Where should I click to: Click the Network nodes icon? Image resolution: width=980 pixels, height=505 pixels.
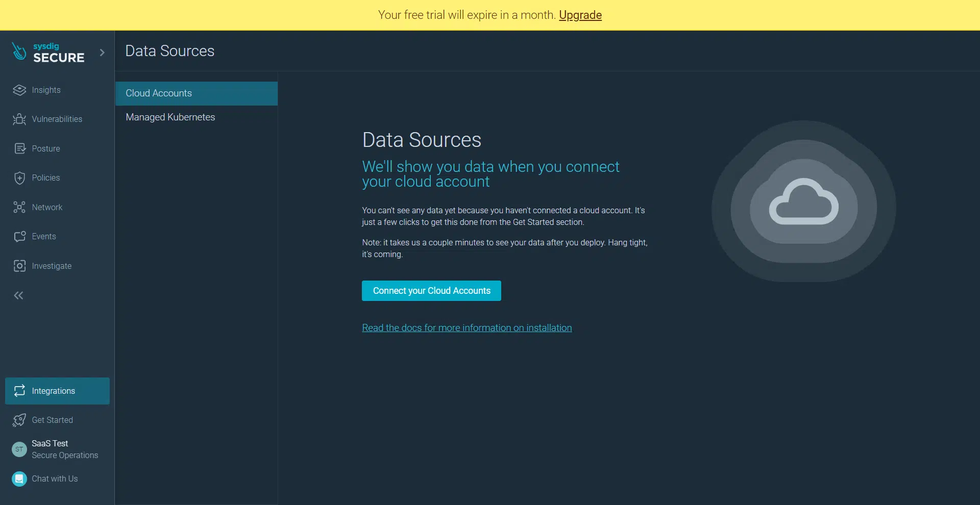(x=19, y=207)
